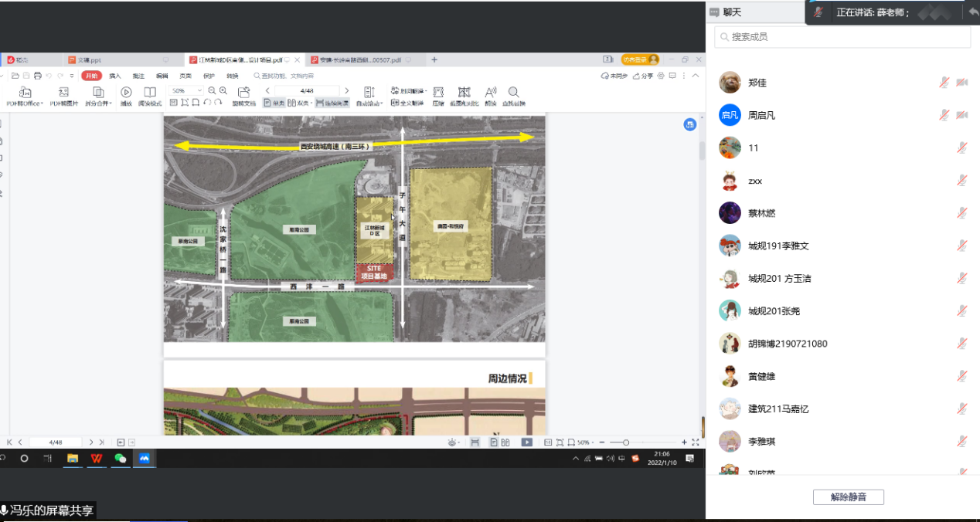980x522 pixels.
Task: Open the 插入 menu tab
Action: coord(115,76)
